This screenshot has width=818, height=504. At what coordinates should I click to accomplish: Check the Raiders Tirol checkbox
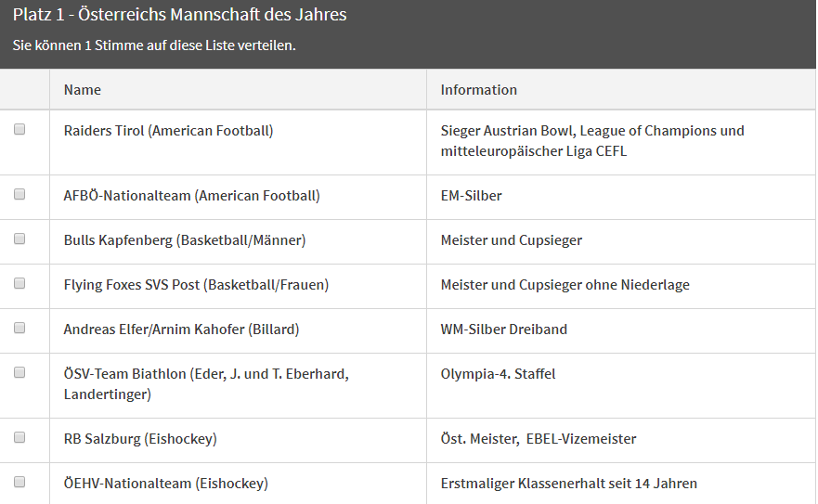19,129
